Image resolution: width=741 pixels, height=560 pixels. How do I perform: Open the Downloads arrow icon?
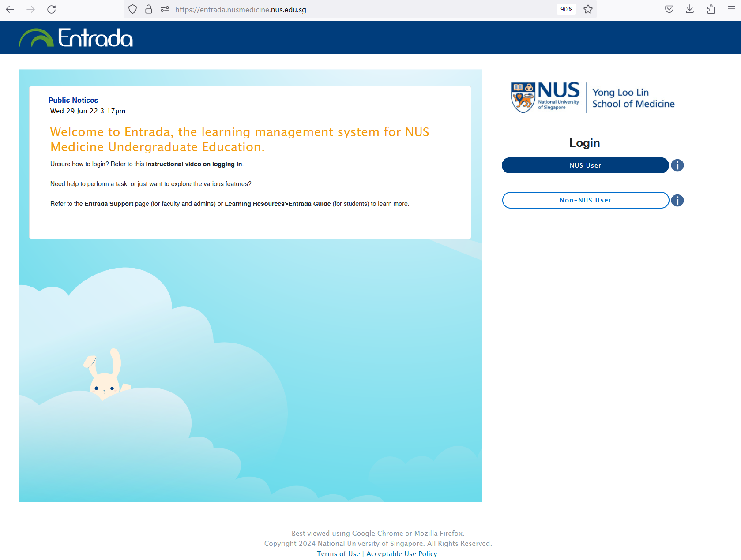[690, 9]
